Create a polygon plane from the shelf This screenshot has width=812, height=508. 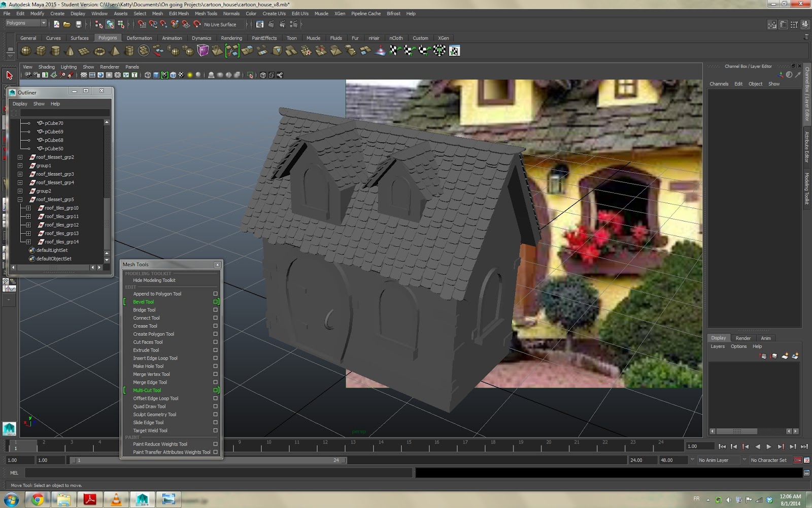pyautogui.click(x=84, y=51)
